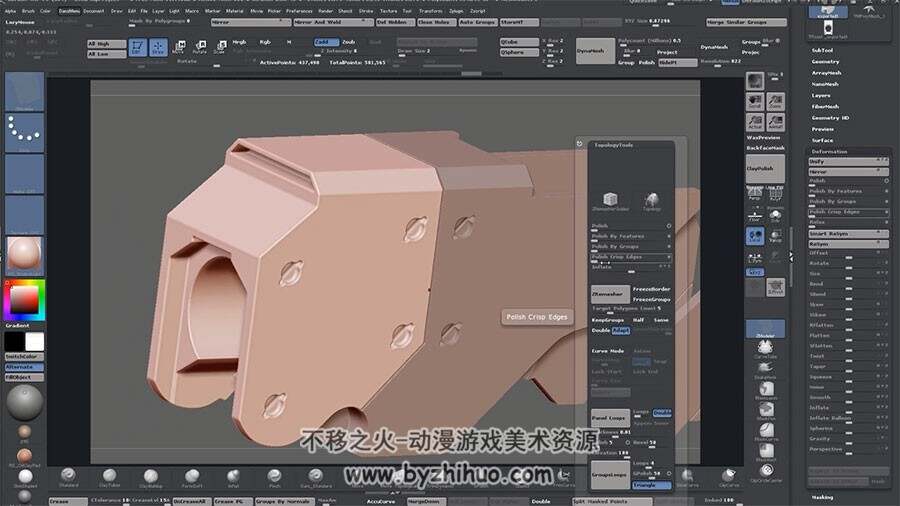The image size is (900, 506).
Task: Pick the Standard brush in bottom shelf
Action: click(x=68, y=477)
